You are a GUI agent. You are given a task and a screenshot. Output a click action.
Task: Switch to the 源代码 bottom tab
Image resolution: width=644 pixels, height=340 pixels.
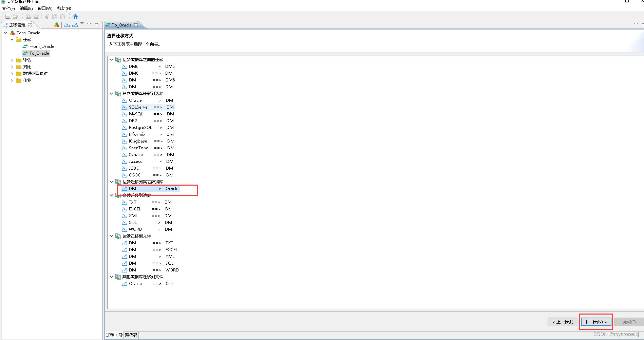131,335
